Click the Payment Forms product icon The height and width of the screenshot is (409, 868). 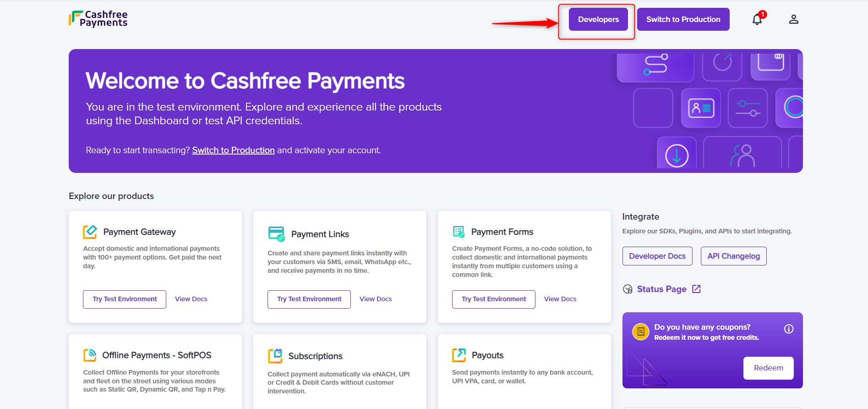tap(459, 232)
